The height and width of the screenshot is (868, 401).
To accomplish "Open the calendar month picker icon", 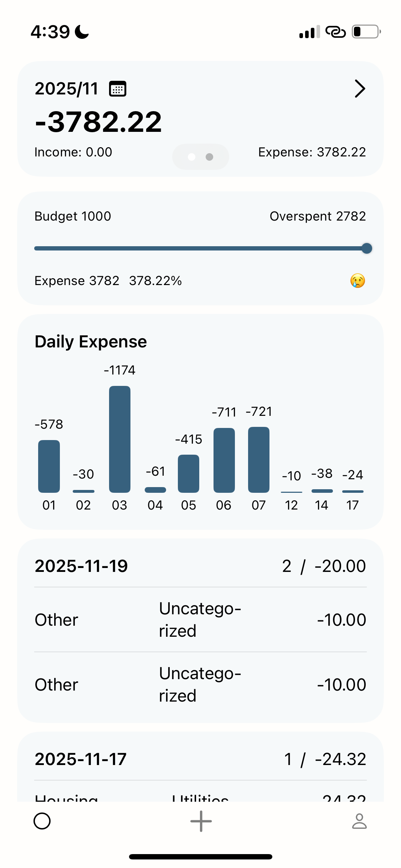I will click(x=118, y=89).
